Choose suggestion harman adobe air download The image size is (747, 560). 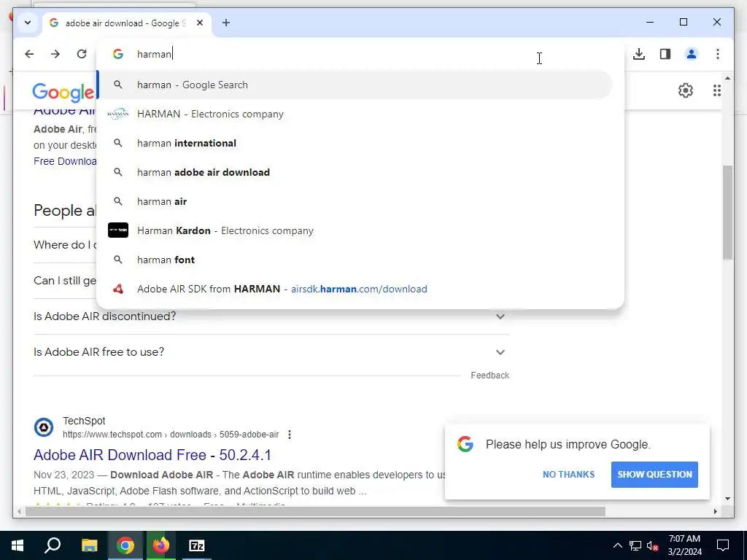pyautogui.click(x=355, y=172)
